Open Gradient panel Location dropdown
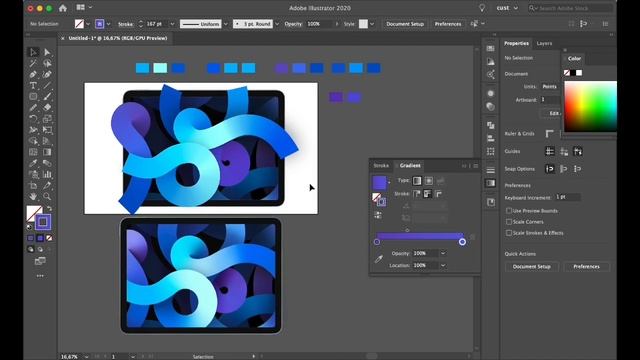 pyautogui.click(x=443, y=266)
